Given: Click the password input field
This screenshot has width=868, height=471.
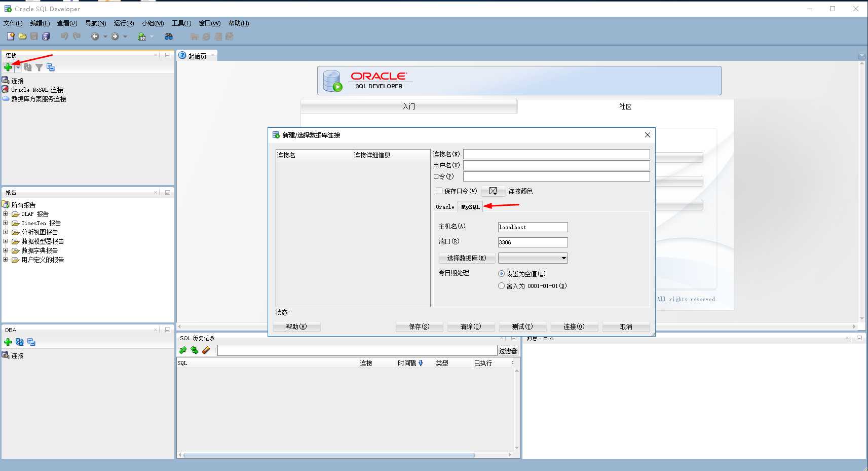Looking at the screenshot, I should click(556, 176).
